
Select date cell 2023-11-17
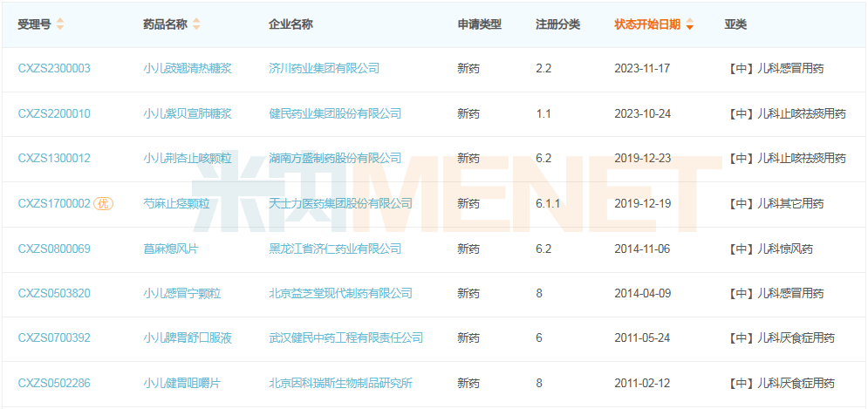(x=643, y=69)
